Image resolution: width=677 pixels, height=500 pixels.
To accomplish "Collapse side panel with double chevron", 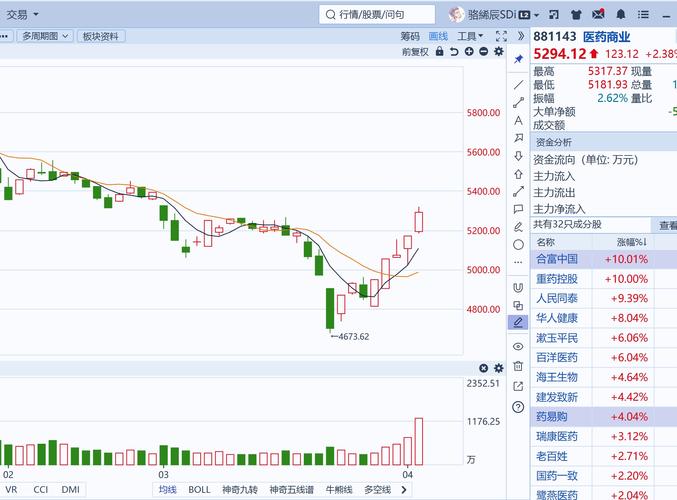I will tap(521, 36).
